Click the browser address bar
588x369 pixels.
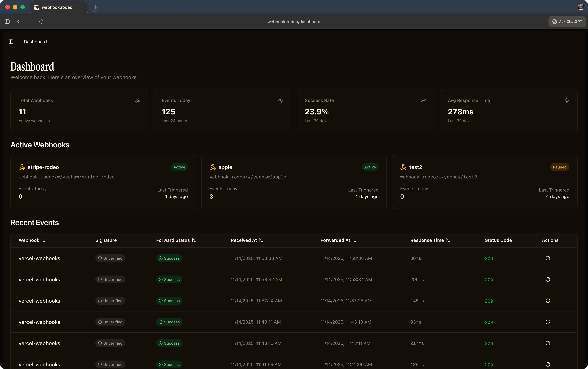294,21
